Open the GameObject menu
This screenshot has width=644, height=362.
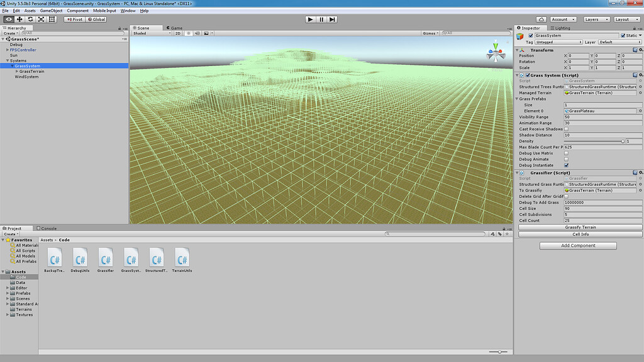tap(50, 10)
